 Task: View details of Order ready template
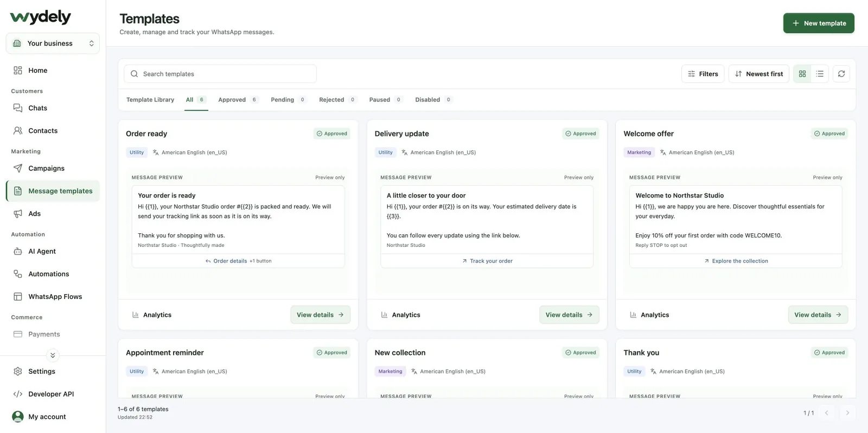coord(320,315)
